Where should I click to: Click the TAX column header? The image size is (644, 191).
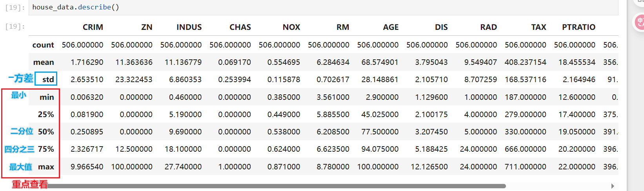538,27
